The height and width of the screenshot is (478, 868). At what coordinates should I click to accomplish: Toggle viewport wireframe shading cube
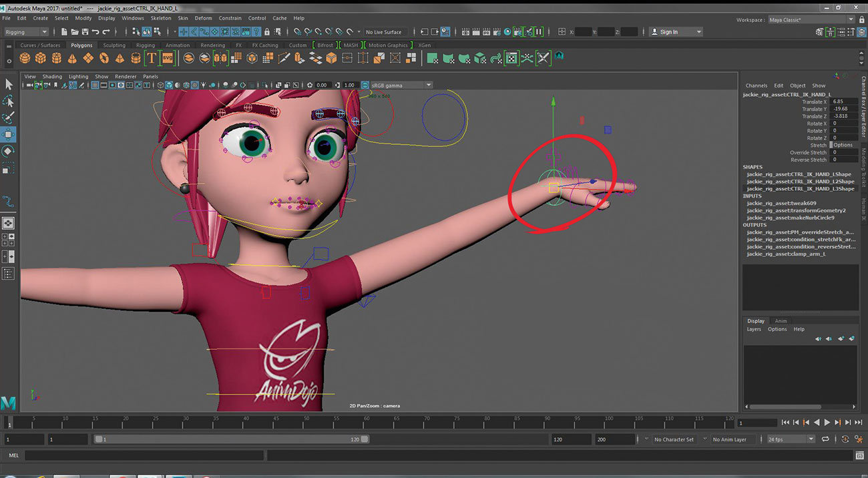click(x=160, y=85)
